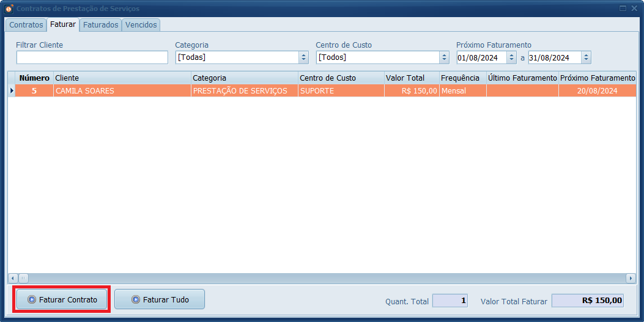644x322 pixels.
Task: Select the CAMILA SOARES contract row
Action: click(x=122, y=91)
